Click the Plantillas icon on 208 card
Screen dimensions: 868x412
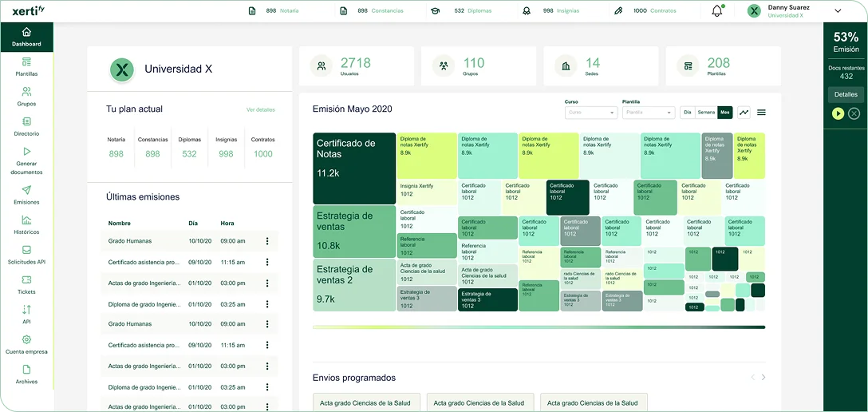click(x=688, y=66)
